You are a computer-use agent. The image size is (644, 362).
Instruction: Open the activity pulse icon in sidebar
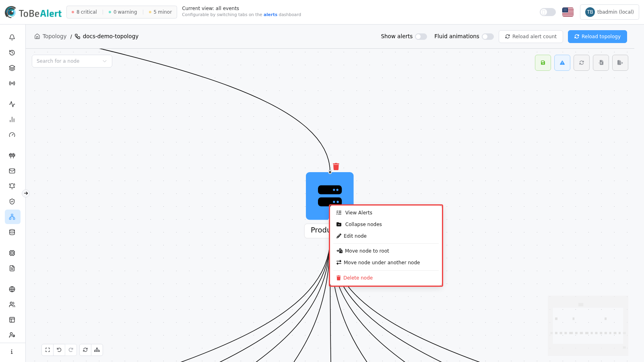point(12,104)
